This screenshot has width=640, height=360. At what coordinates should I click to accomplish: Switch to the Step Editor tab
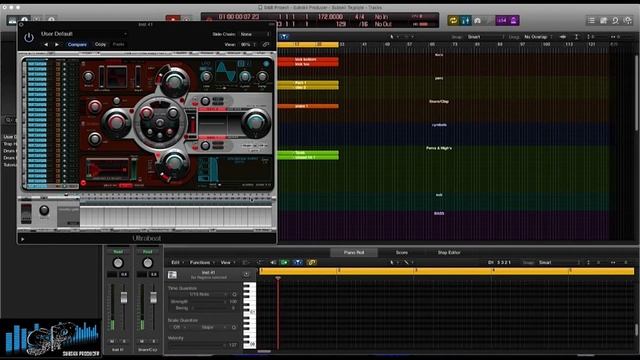[x=449, y=253]
